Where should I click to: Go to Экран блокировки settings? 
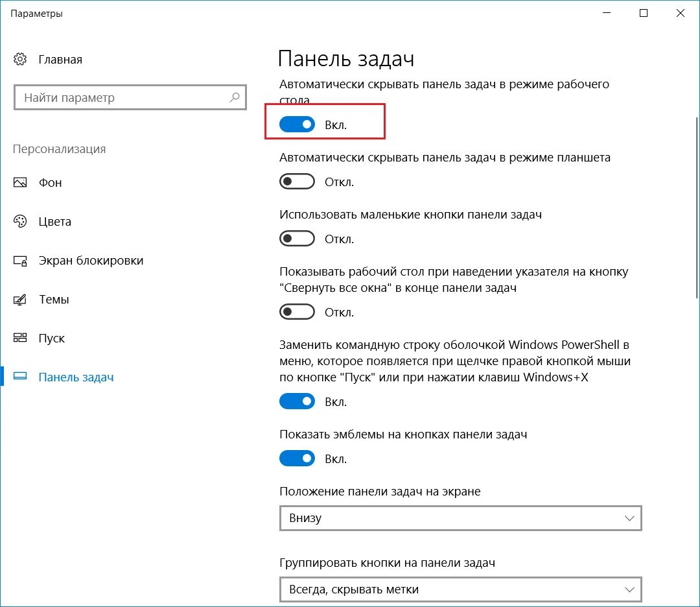[91, 261]
